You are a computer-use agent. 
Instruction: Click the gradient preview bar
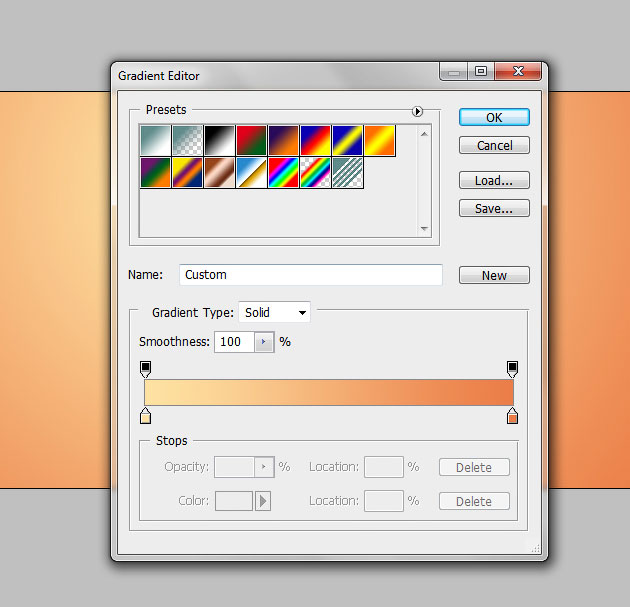(329, 392)
